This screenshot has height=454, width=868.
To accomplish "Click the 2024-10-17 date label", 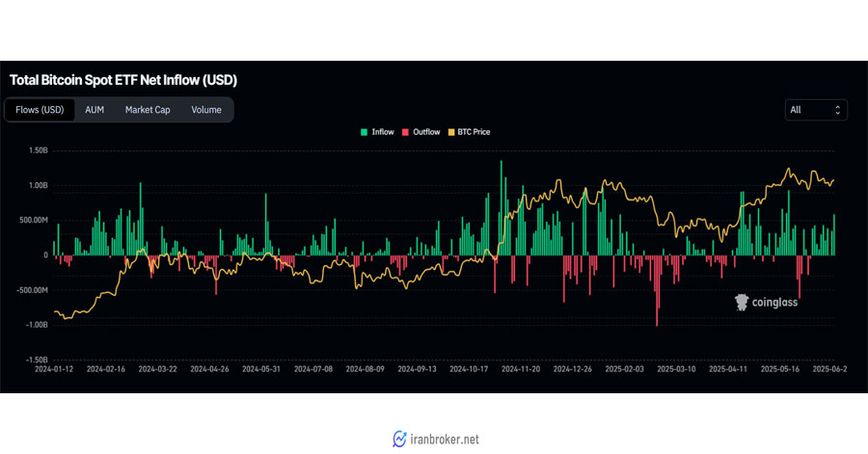I will click(x=469, y=369).
